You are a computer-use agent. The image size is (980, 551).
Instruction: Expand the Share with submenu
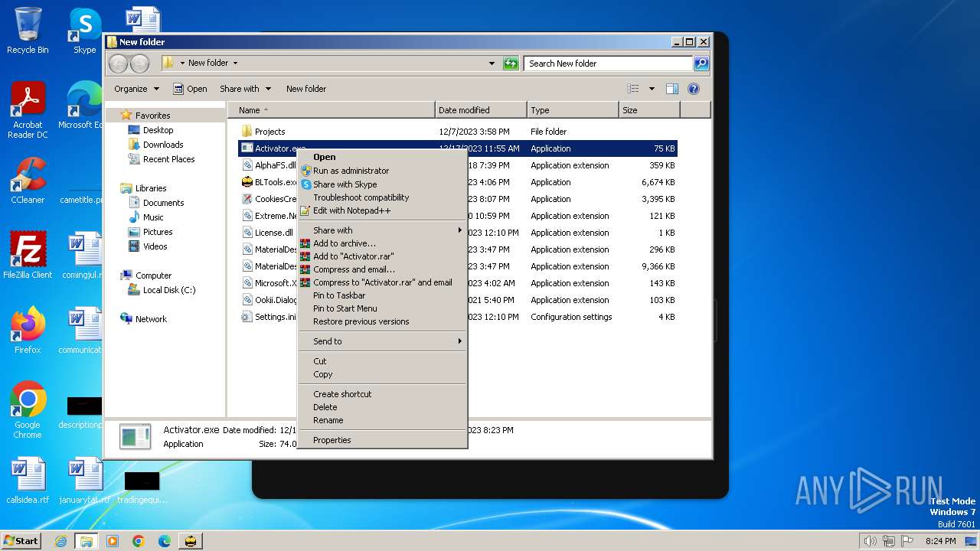382,230
